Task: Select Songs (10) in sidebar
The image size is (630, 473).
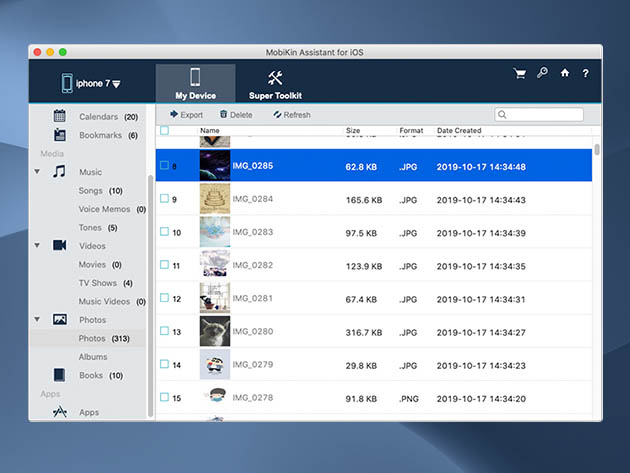Action: point(100,190)
